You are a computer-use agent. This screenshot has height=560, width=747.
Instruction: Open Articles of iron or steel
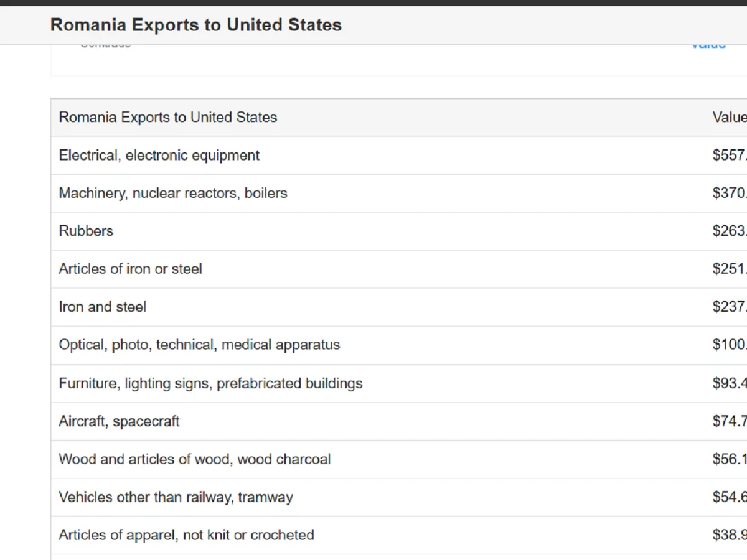click(130, 269)
